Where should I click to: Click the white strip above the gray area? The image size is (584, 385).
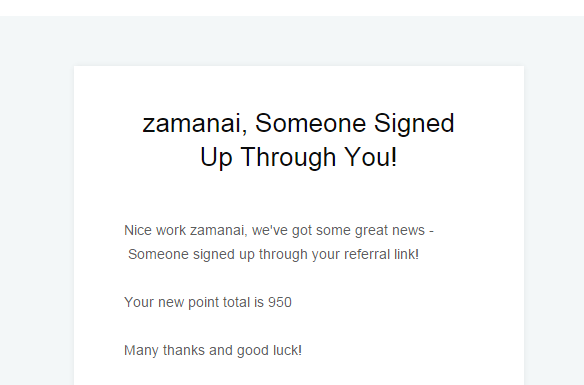point(292,8)
